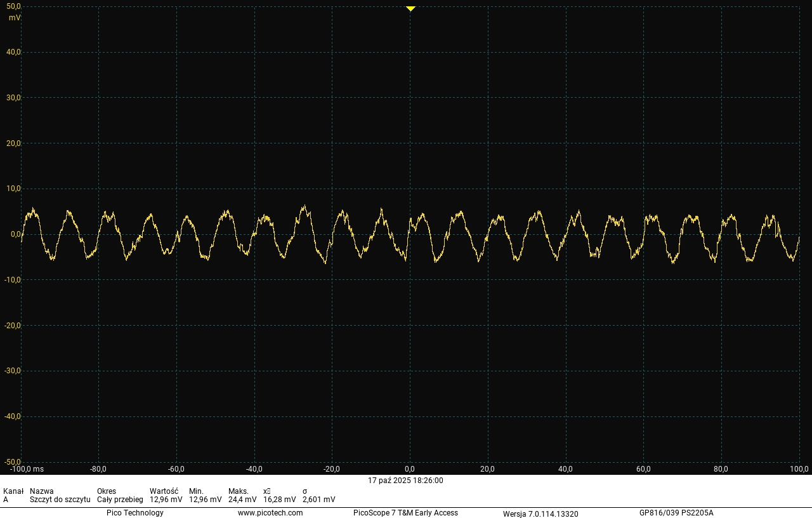Select the 17 paź 2025 18:26:00 timestamp

(405, 481)
